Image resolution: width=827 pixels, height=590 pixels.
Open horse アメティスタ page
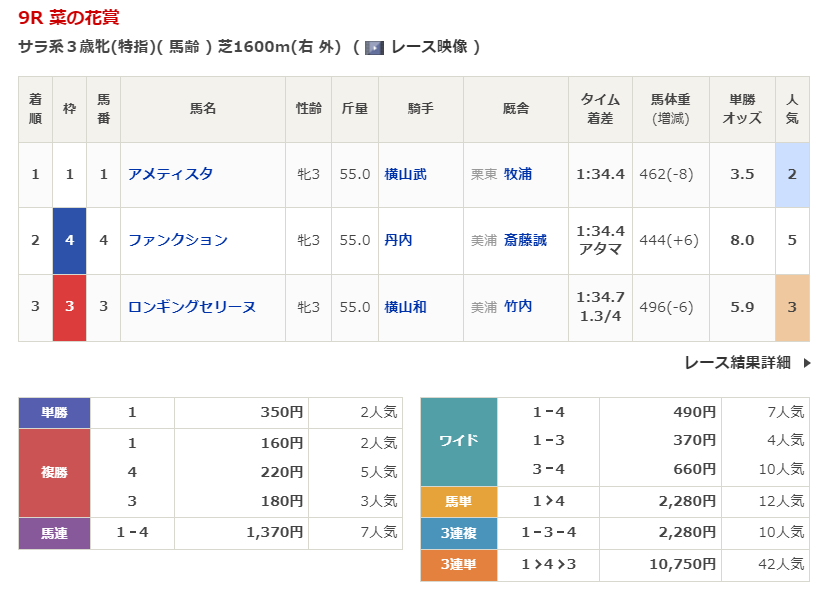coord(170,174)
